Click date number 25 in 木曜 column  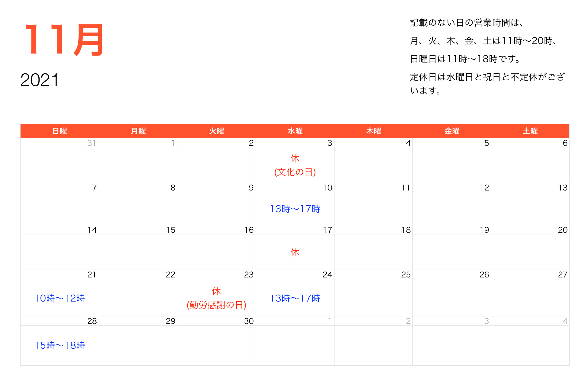[406, 275]
